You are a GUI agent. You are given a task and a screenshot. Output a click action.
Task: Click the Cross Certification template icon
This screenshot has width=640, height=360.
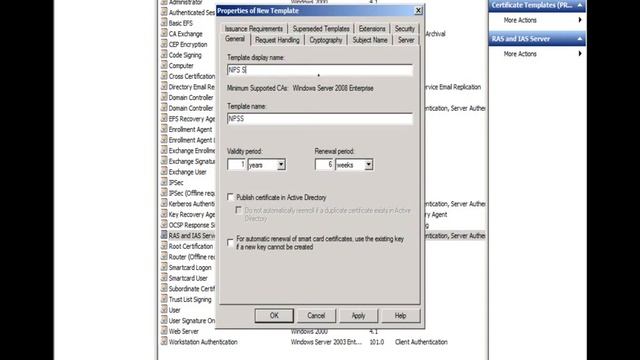164,76
